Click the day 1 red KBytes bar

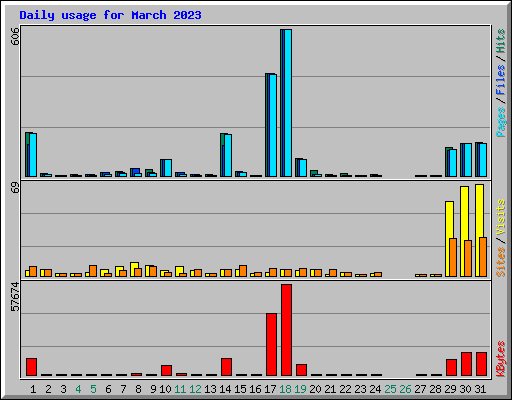click(31, 367)
